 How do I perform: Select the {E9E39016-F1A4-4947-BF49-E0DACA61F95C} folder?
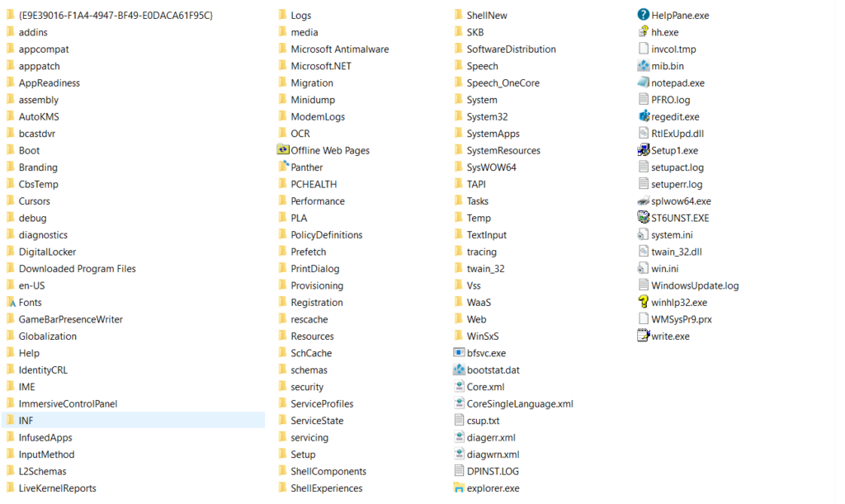tap(110, 15)
